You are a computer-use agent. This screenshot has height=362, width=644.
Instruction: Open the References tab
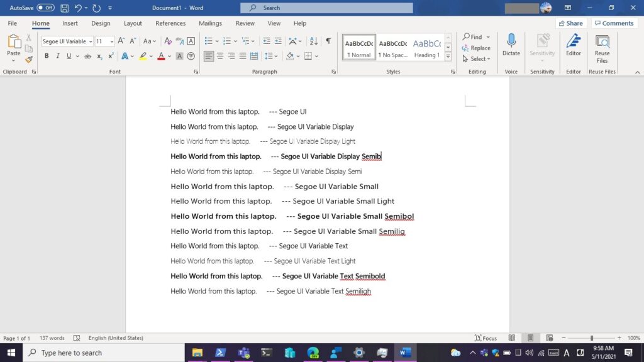tap(170, 23)
